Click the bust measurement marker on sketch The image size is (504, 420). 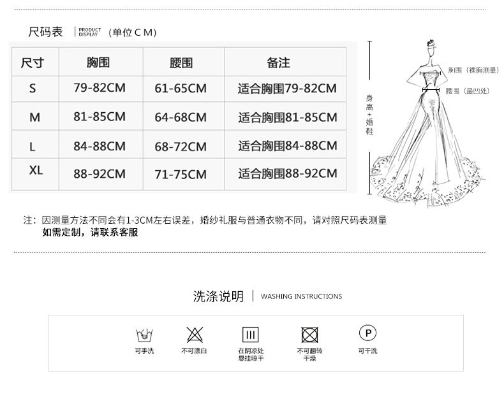(430, 73)
